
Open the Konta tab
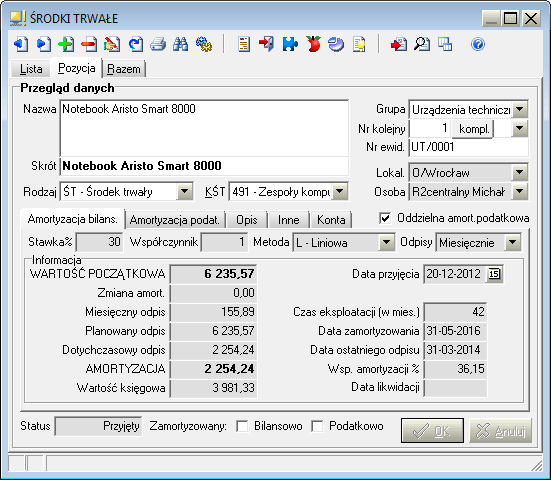point(331,220)
